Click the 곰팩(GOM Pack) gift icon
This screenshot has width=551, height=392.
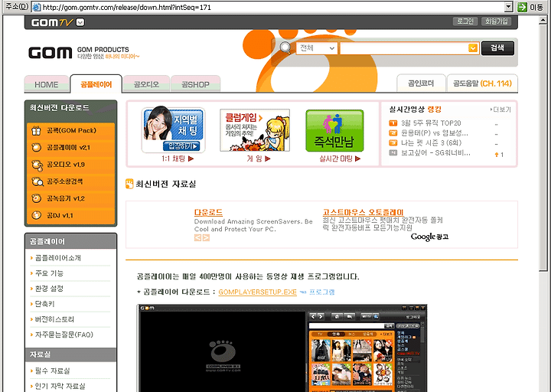coord(36,131)
